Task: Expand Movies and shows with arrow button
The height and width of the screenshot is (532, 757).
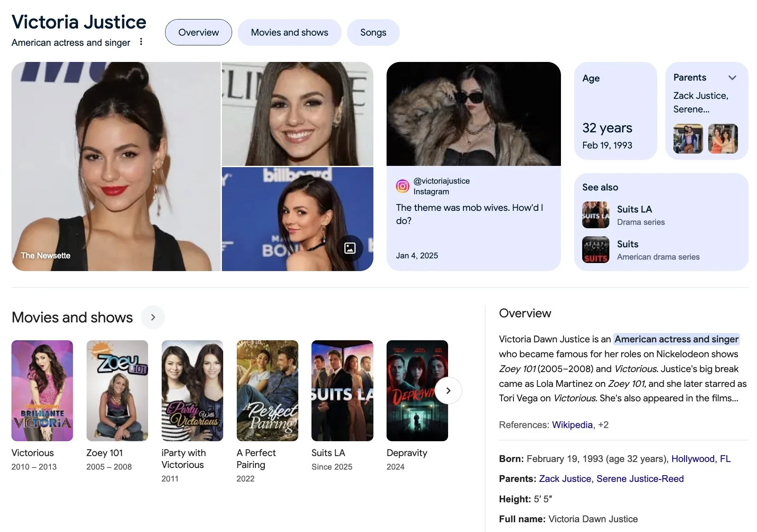Action: (x=153, y=317)
